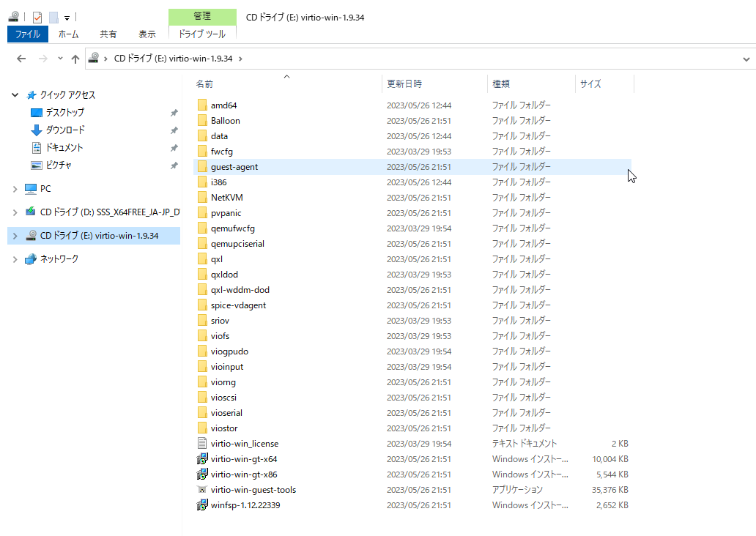Select the viostor folder name

pyautogui.click(x=224, y=428)
